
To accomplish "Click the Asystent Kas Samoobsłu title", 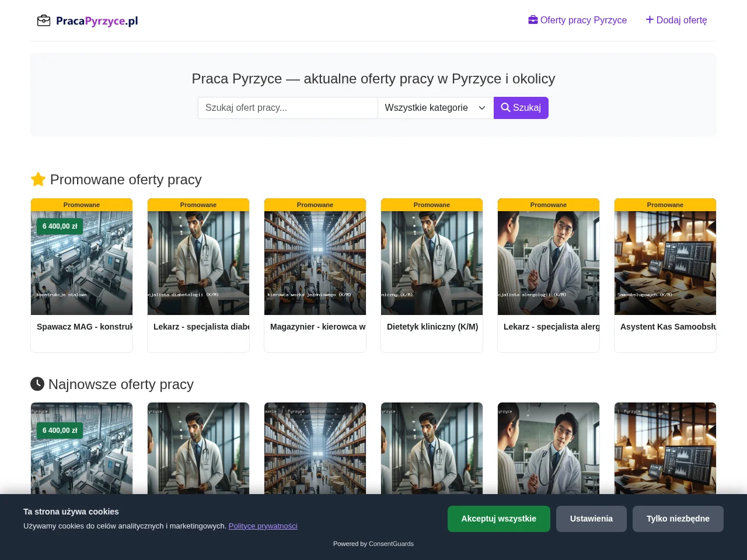I will 668,327.
